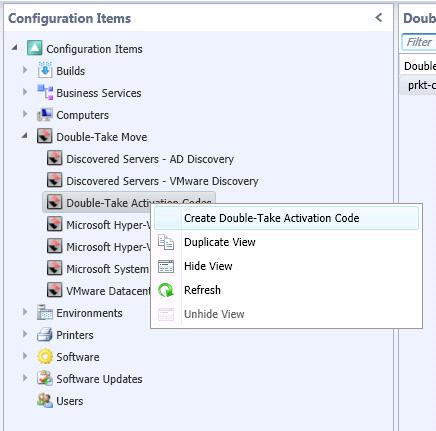Select the Users tree item
The height and width of the screenshot is (431, 436).
70,401
